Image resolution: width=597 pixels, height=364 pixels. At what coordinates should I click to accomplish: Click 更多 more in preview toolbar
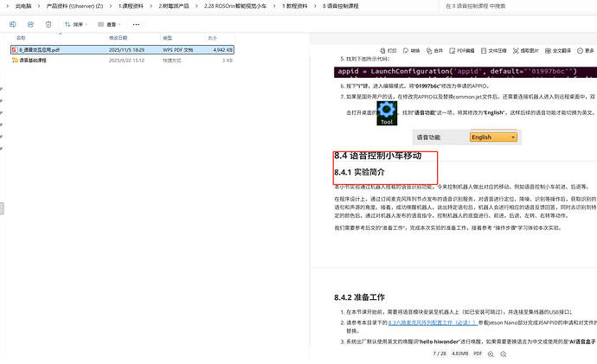[586, 51]
